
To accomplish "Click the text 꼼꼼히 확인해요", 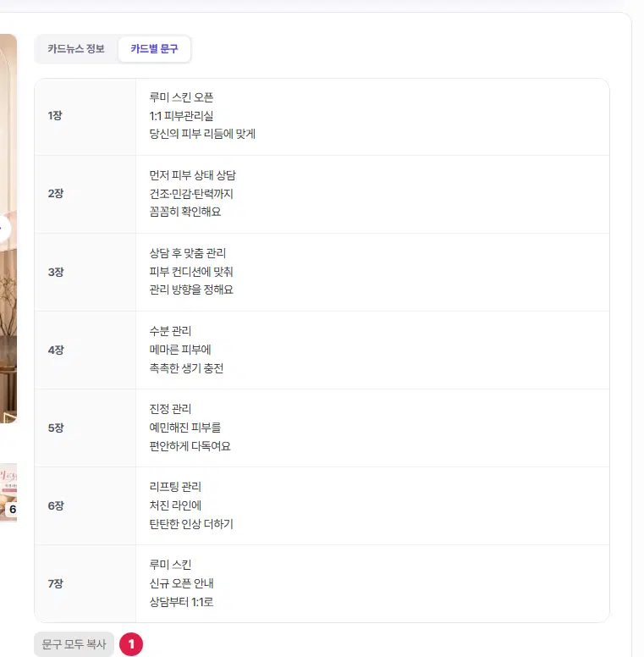I will coord(185,212).
